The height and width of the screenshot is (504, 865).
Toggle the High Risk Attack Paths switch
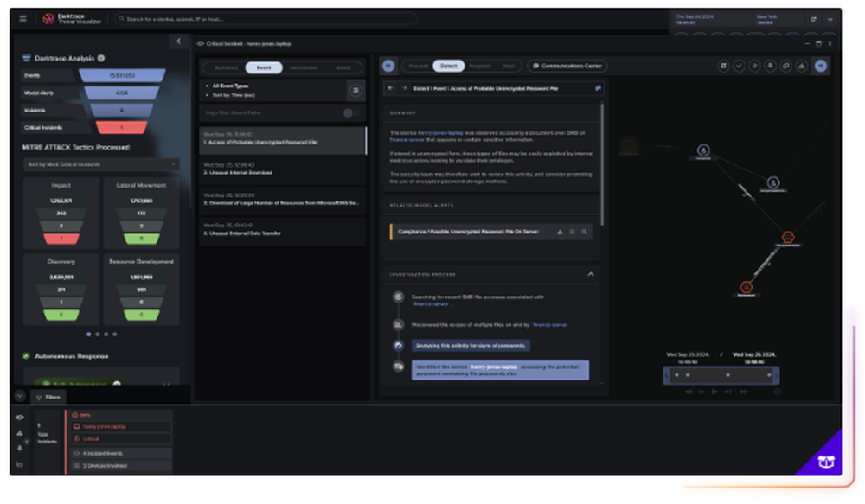point(351,113)
